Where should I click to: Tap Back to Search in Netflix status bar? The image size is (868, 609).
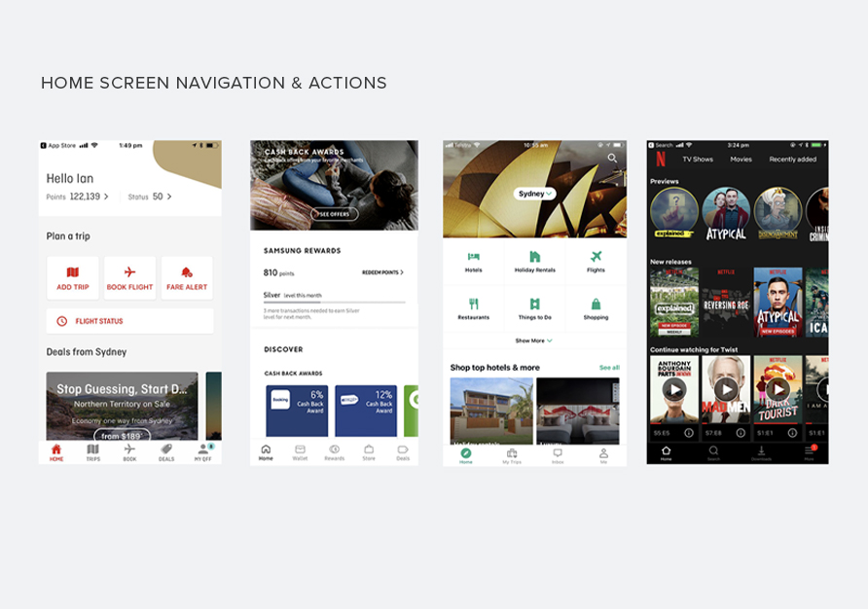tap(660, 145)
